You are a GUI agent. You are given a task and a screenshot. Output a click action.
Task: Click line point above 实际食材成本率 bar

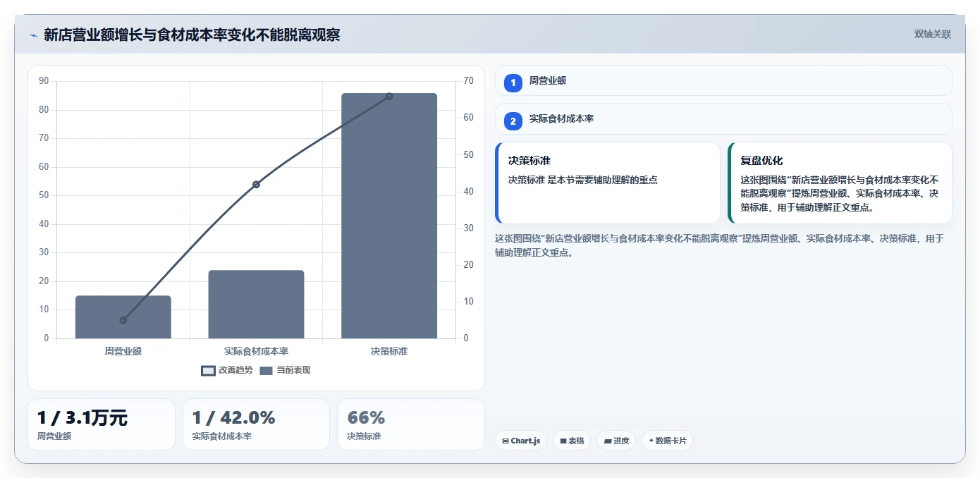pyautogui.click(x=256, y=185)
